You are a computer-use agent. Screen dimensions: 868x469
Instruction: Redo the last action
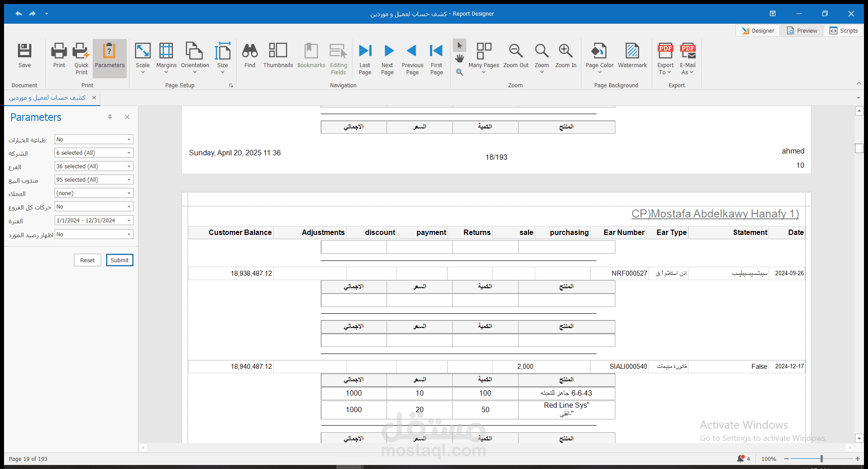coord(32,13)
